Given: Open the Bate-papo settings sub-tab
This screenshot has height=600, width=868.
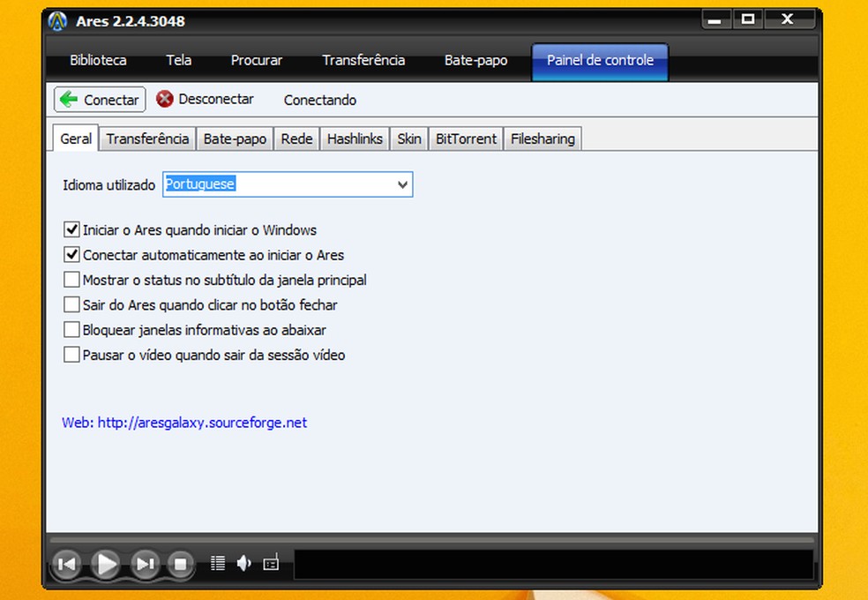Looking at the screenshot, I should pyautogui.click(x=235, y=139).
